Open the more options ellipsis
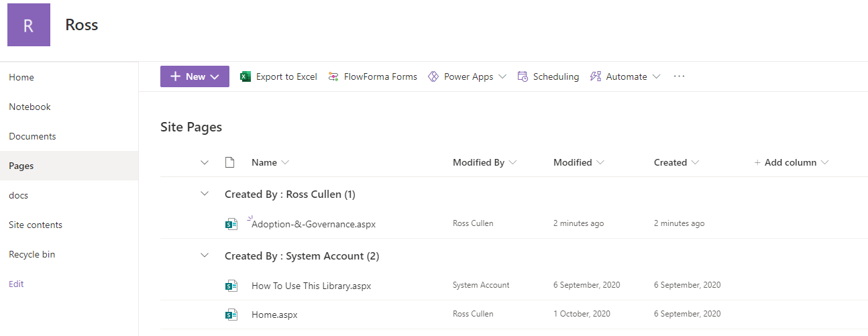Image resolution: width=868 pixels, height=336 pixels. coord(680,76)
